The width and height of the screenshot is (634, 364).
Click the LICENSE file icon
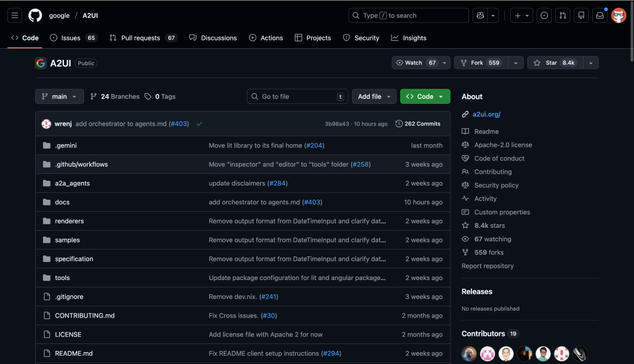47,335
